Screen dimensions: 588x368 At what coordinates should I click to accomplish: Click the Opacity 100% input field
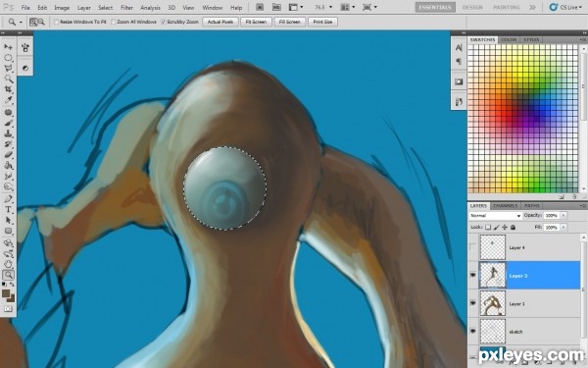pos(551,215)
